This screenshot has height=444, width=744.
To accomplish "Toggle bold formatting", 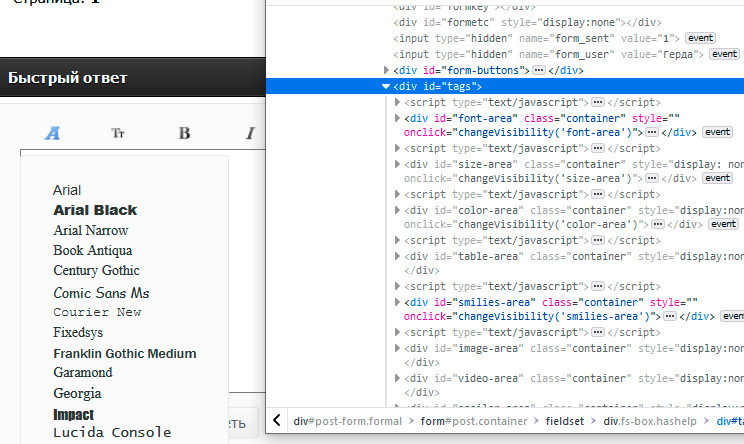I will point(184,133).
